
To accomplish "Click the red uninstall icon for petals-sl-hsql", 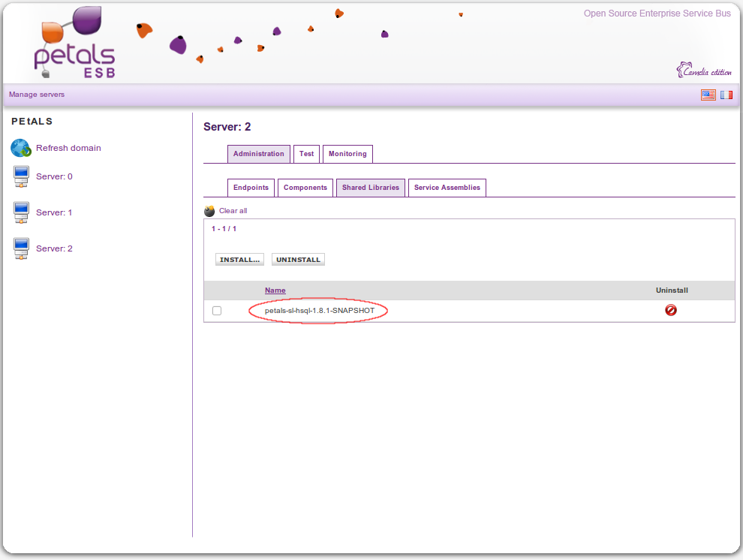I will coord(671,310).
